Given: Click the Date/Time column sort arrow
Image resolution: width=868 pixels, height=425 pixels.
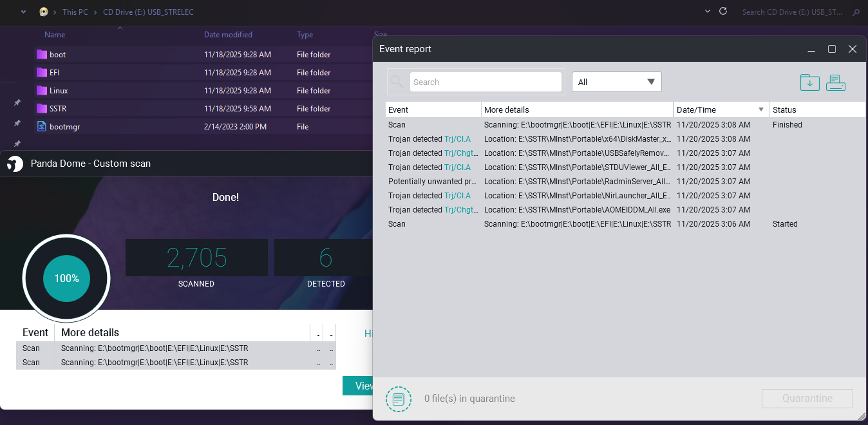Looking at the screenshot, I should coord(761,109).
